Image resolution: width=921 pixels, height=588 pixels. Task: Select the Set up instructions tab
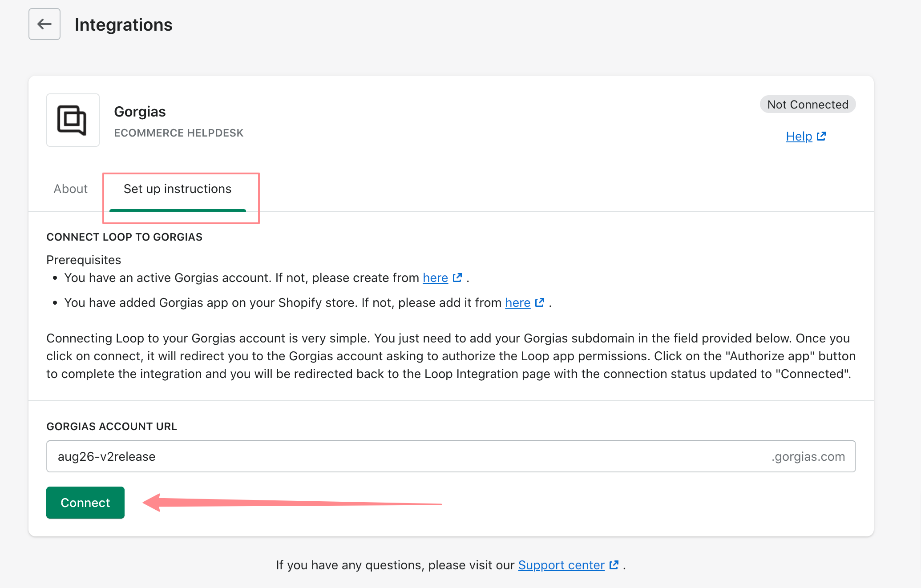[178, 189]
